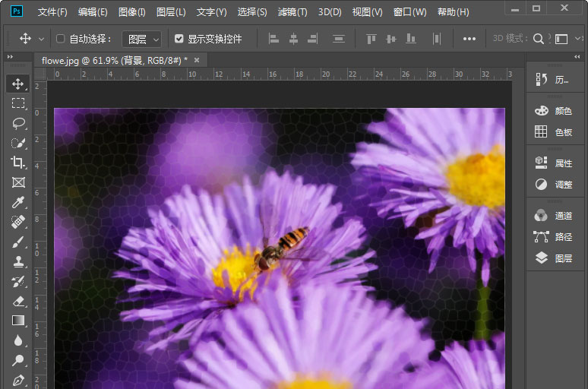Open the 图层 layers panel button
This screenshot has width=588, height=389.
(x=555, y=258)
